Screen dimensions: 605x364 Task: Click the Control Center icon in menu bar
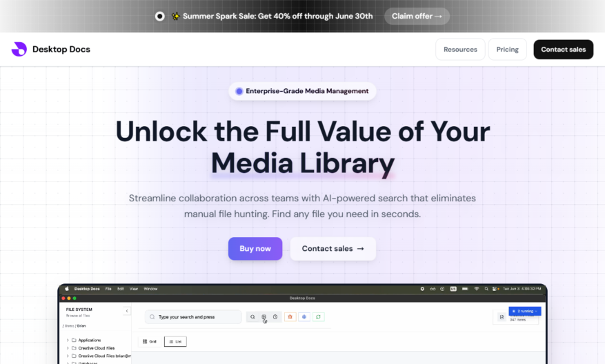(495, 288)
